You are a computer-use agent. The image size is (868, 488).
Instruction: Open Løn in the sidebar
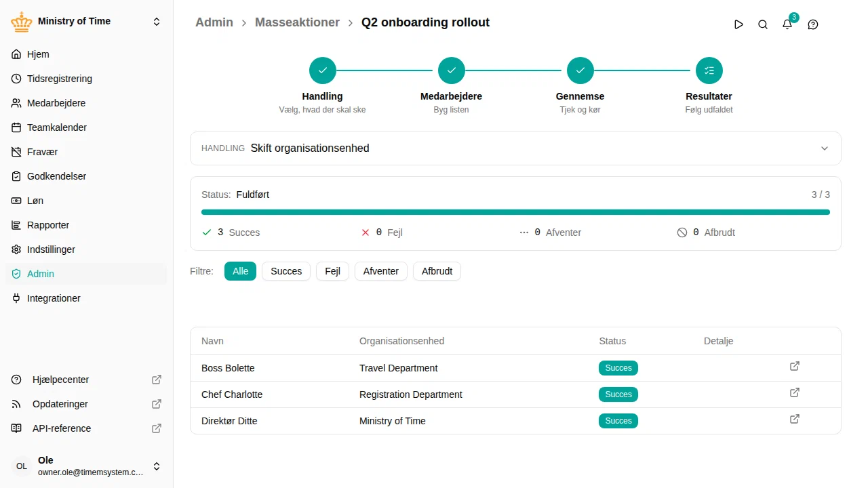[x=86, y=201]
